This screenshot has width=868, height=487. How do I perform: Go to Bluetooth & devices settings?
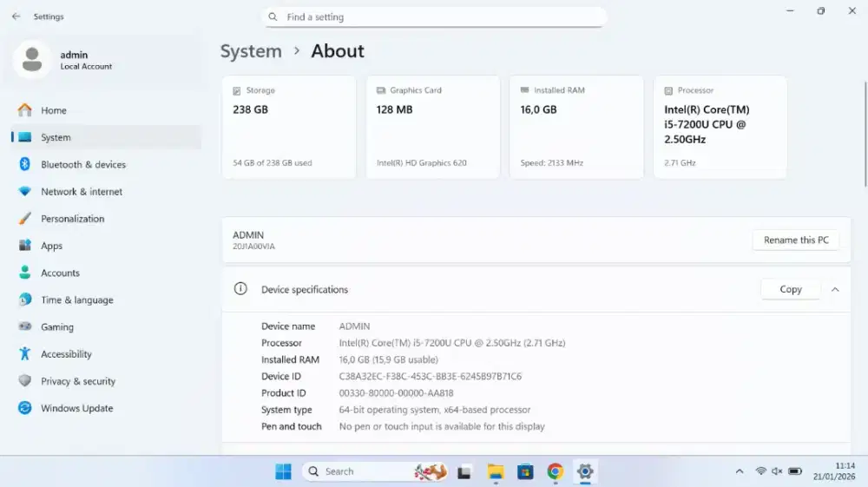[106, 164]
